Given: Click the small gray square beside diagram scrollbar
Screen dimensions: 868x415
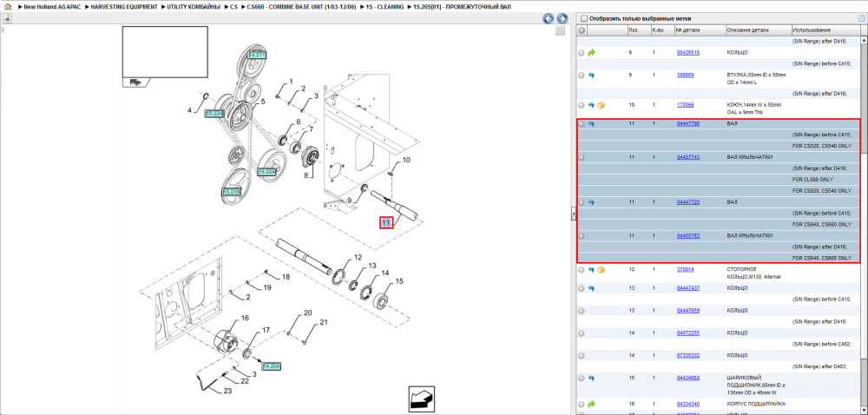Looking at the screenshot, I should tap(560, 31).
